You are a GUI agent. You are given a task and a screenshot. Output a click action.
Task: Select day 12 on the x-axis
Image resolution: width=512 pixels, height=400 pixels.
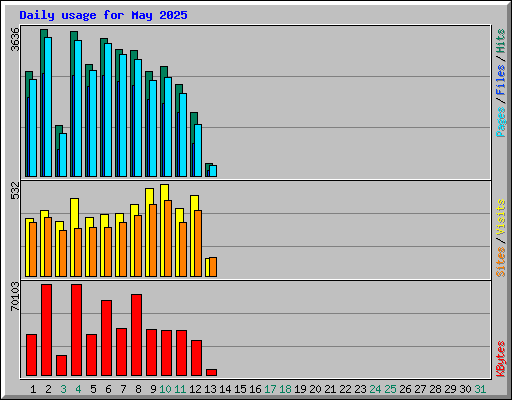click(x=195, y=389)
